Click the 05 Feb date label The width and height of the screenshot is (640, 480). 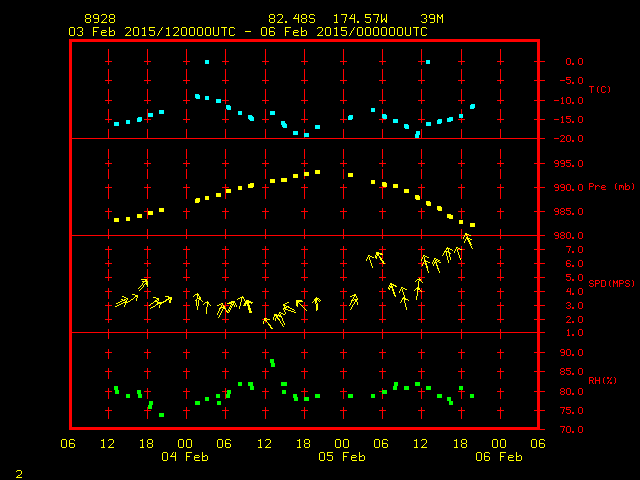tap(341, 457)
